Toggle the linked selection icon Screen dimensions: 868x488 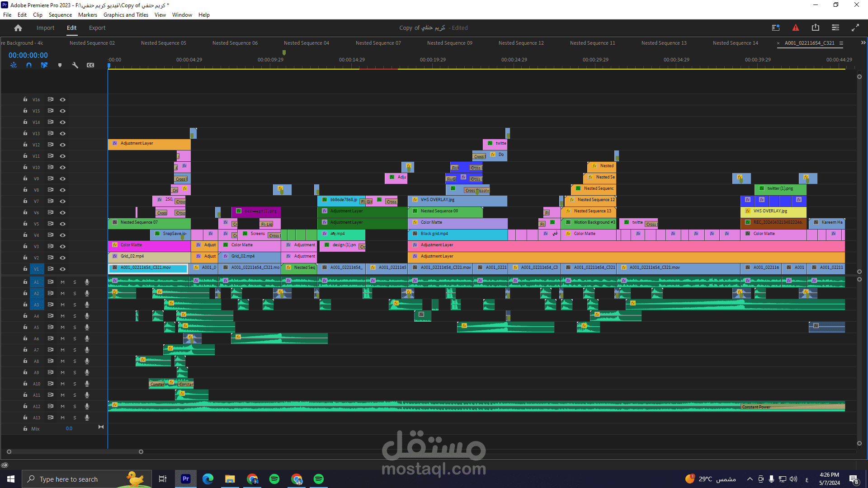[x=44, y=65]
